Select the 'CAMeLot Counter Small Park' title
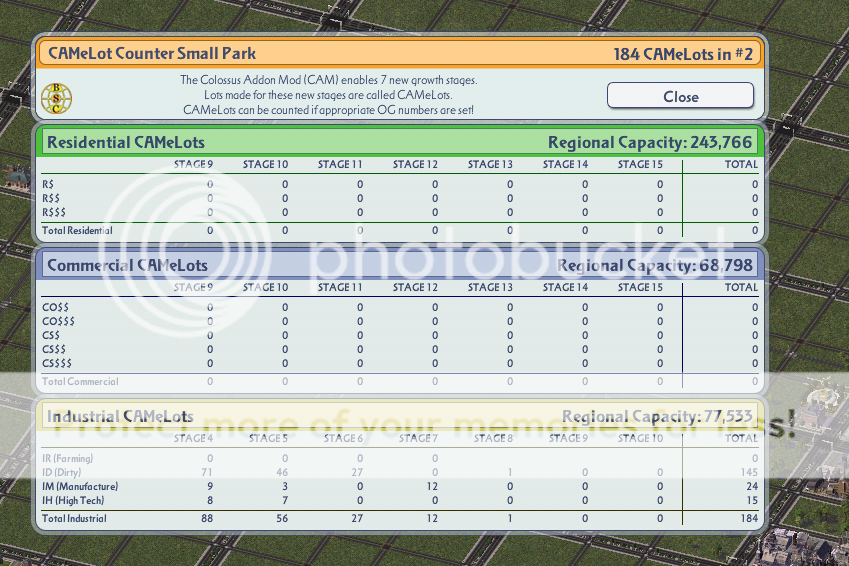This screenshot has height=566, width=849. pyautogui.click(x=152, y=54)
